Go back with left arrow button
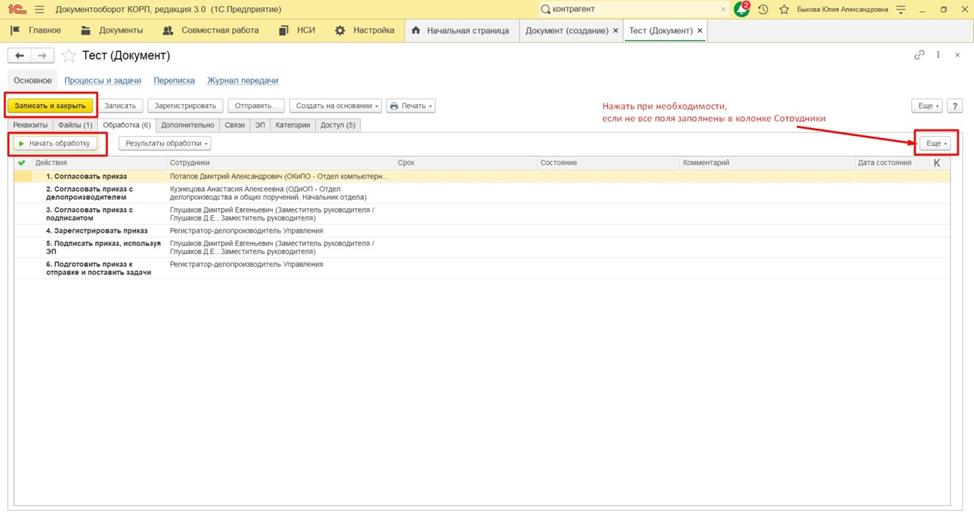 [20, 56]
